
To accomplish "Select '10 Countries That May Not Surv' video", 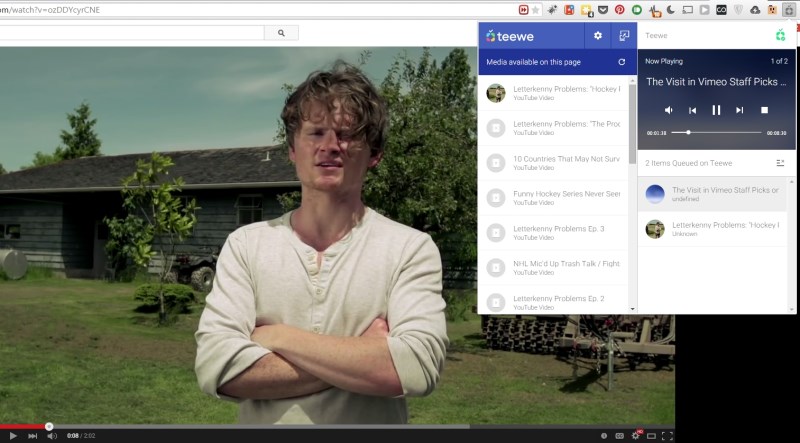I will [x=566, y=162].
